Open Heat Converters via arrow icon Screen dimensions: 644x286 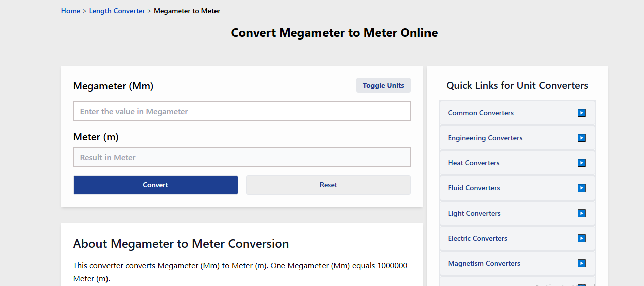(582, 163)
